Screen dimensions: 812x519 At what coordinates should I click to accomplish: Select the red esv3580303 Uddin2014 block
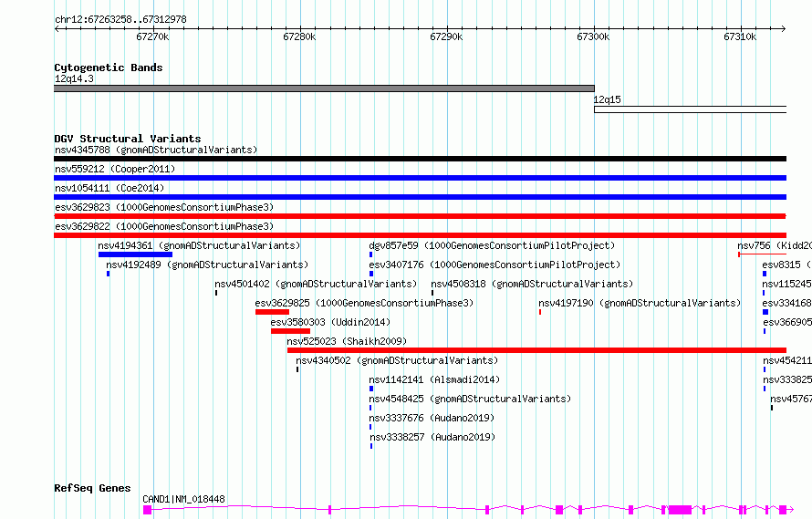point(290,331)
